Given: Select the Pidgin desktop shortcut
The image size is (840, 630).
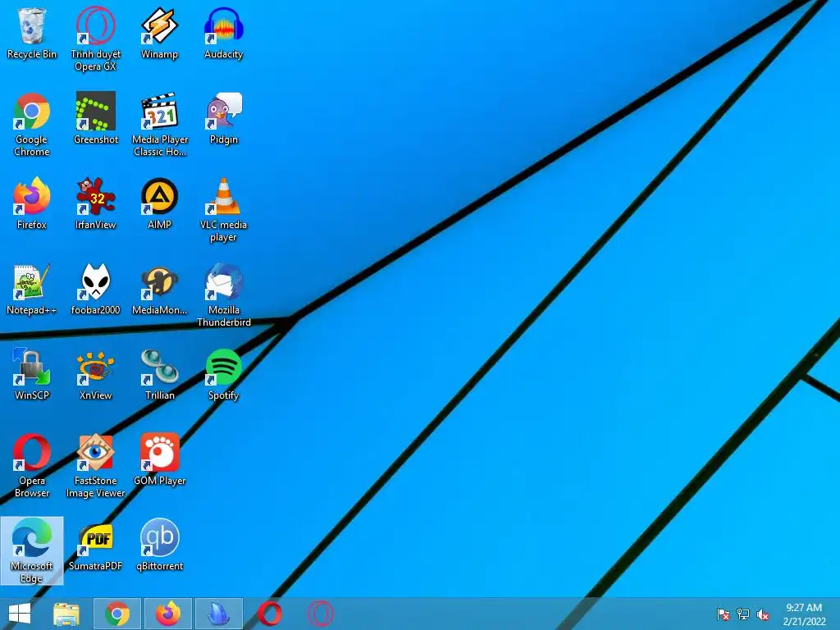Looking at the screenshot, I should coord(223,118).
